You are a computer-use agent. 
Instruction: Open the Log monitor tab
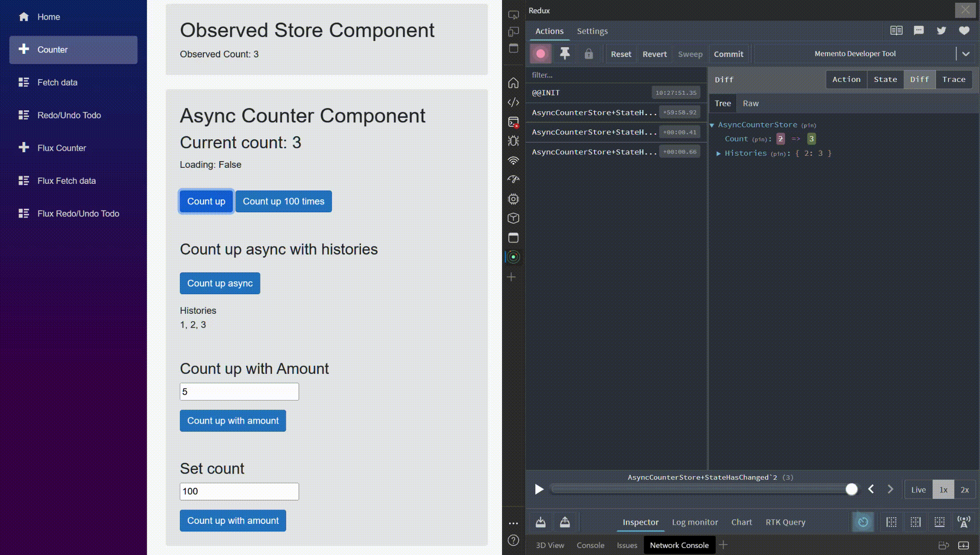[x=695, y=522]
